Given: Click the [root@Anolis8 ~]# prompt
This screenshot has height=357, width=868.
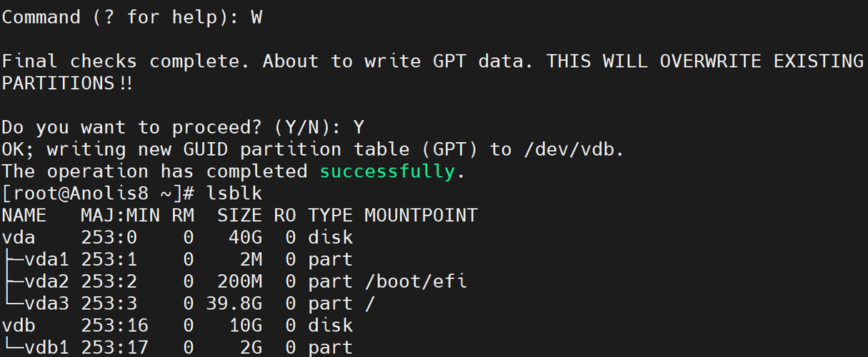Looking at the screenshot, I should pyautogui.click(x=99, y=193).
